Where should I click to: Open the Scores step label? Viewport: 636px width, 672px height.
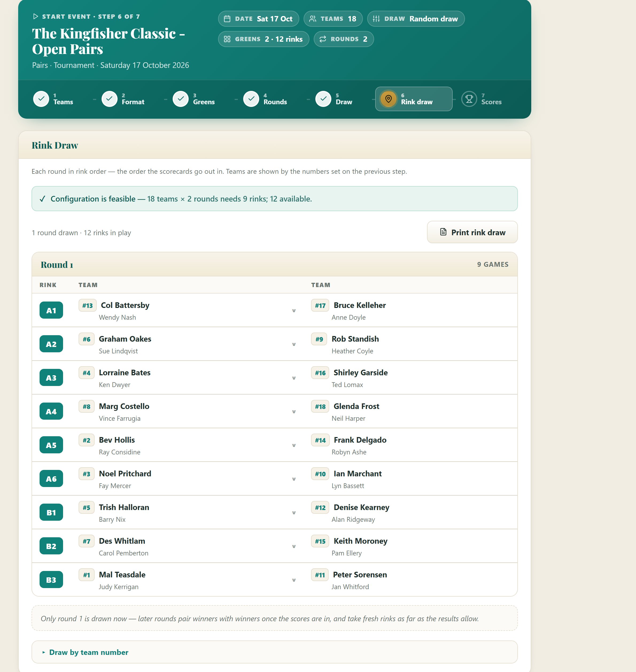click(x=491, y=102)
